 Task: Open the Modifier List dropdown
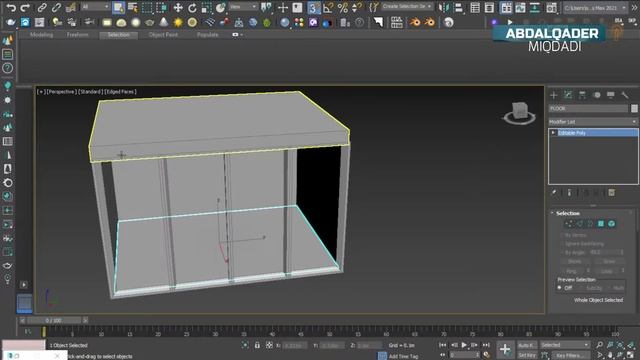pos(593,122)
